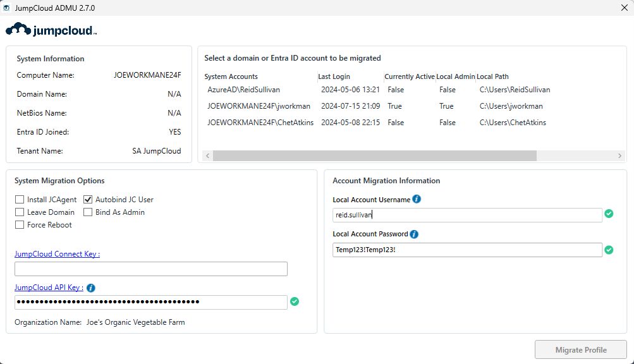The width and height of the screenshot is (634, 364).
Task: Click the last login 2024-05-06 13:21
Action: (350, 90)
